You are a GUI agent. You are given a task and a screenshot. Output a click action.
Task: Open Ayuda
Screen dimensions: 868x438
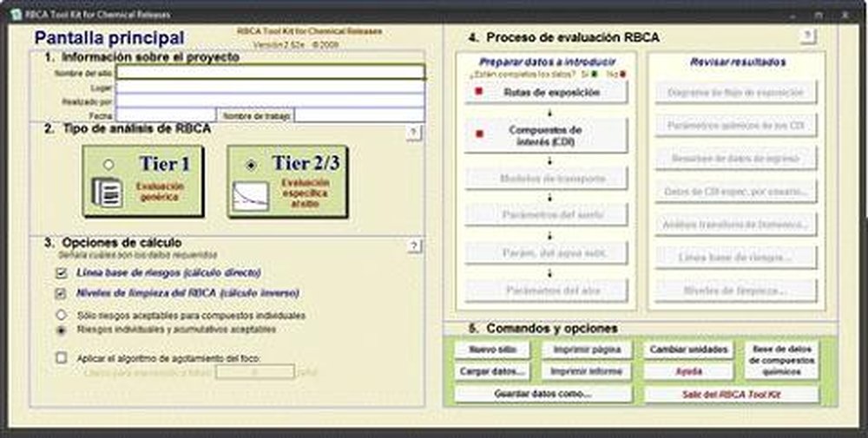(688, 371)
